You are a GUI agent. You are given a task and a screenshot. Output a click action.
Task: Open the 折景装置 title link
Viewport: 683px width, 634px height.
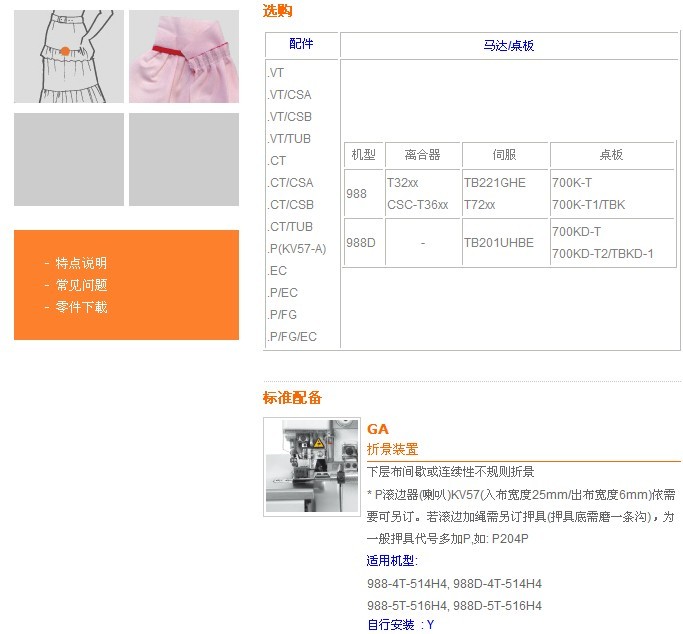coord(392,449)
